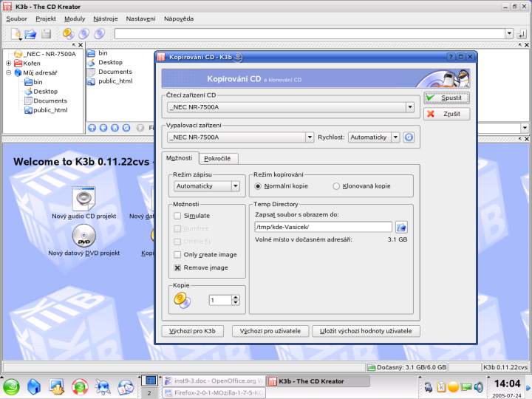Open the Soubor menu
Screen dimensions: 532x399
click(16, 18)
